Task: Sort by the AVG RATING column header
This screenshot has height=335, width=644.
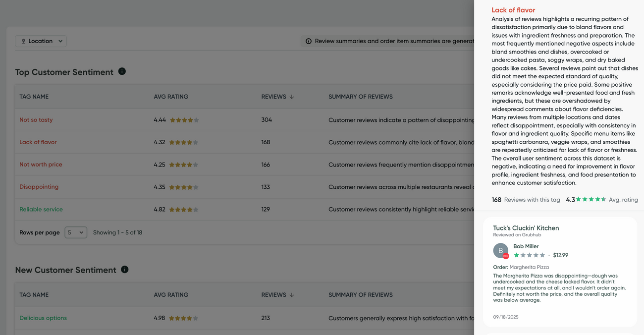Action: [171, 96]
